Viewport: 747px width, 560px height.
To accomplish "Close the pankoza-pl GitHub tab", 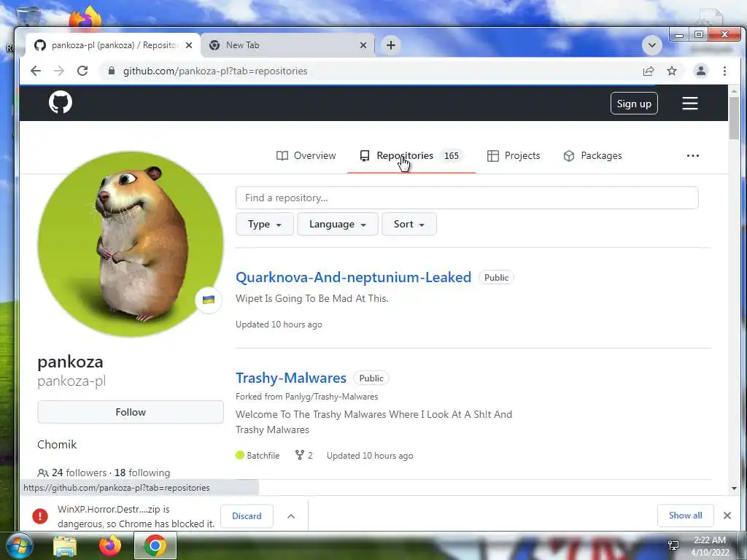I will pos(189,45).
